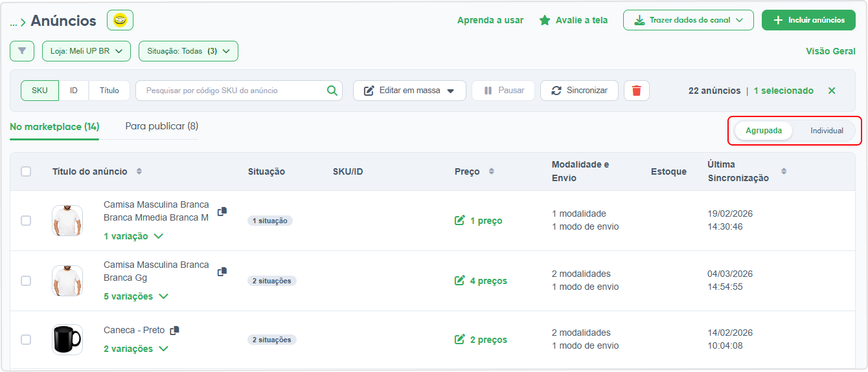Copy icon next to Camisa Masculina Branca Mmedia
Viewport: 868px width, 372px height.
222,212
